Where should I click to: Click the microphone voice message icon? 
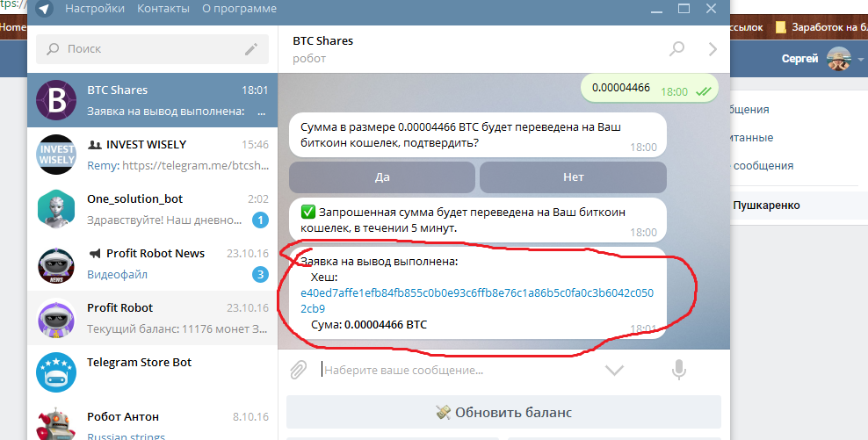(678, 370)
